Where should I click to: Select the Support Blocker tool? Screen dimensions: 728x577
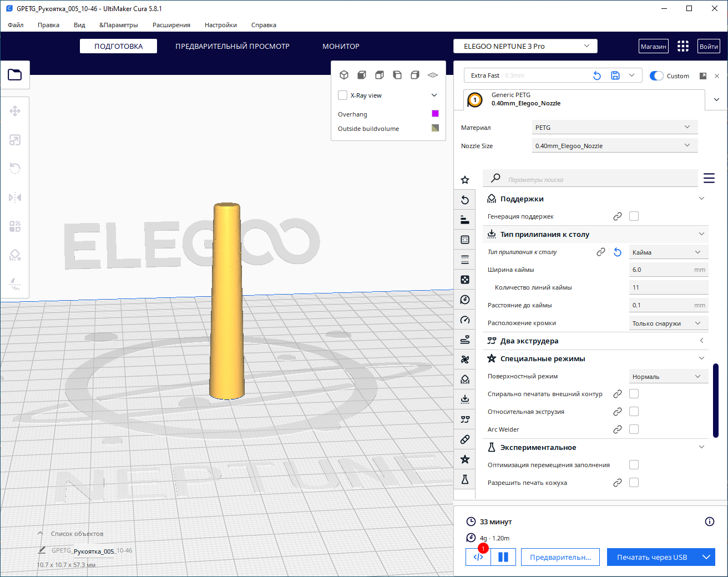(15, 255)
